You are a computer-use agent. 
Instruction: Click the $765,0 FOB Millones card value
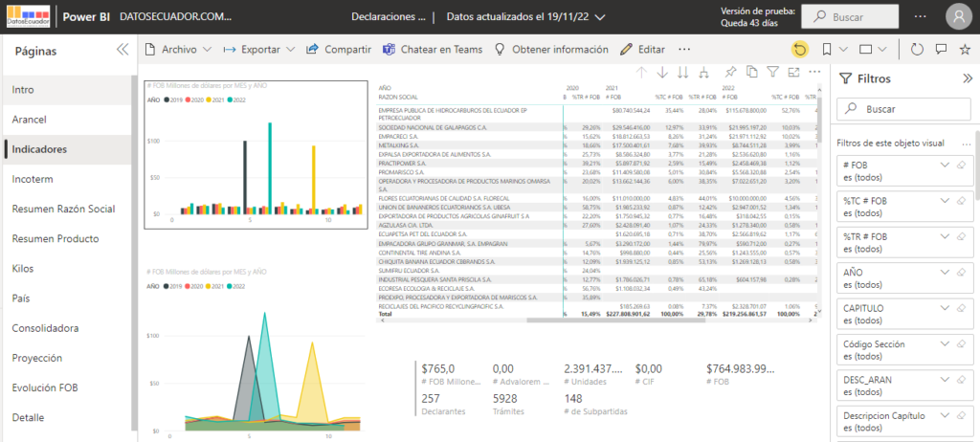(438, 369)
